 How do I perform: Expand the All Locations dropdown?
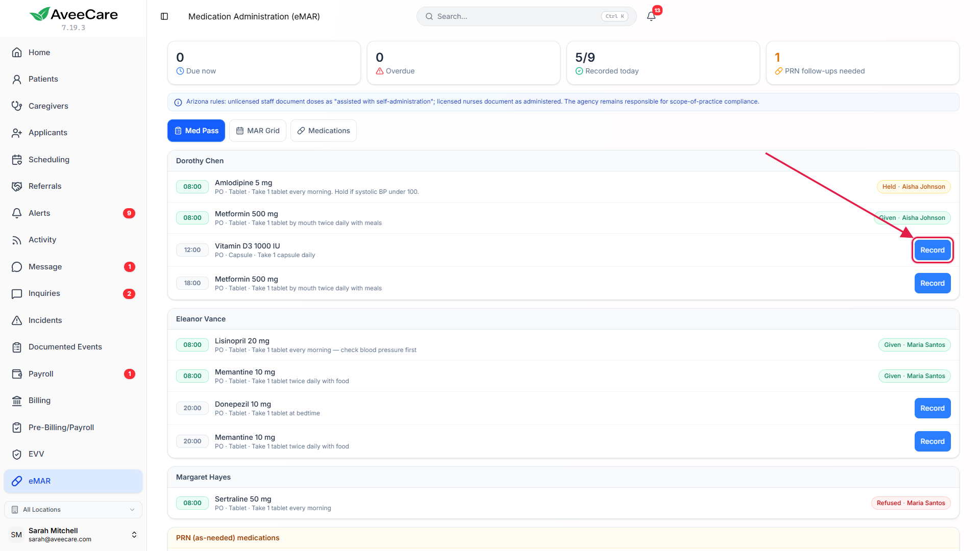click(73, 510)
